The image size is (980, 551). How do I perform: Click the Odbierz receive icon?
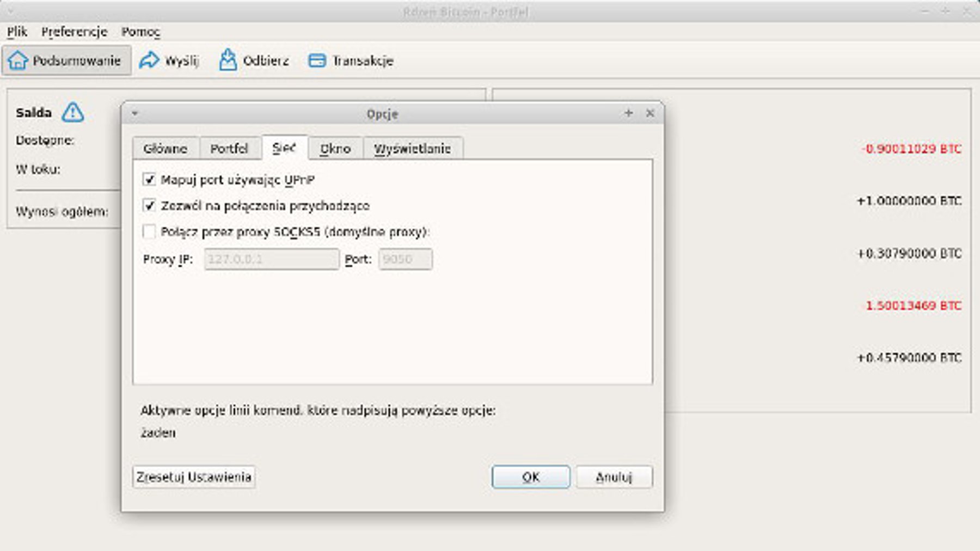tap(228, 60)
